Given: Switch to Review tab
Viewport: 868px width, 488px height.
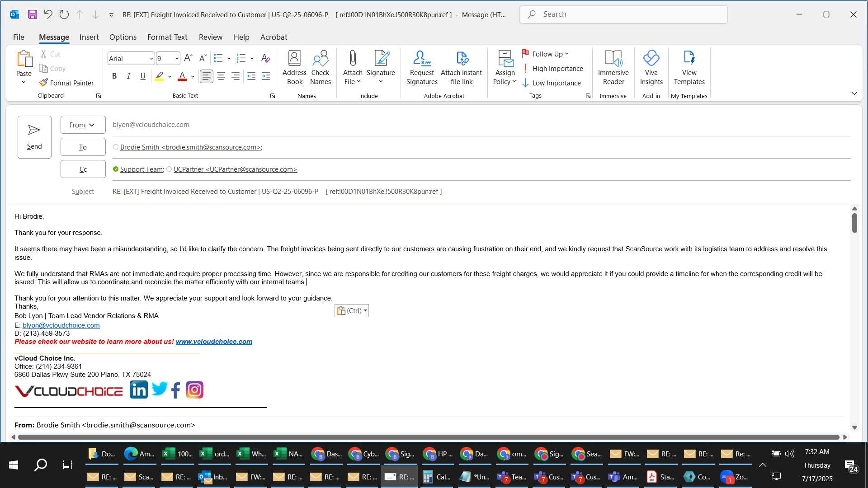Looking at the screenshot, I should 211,37.
